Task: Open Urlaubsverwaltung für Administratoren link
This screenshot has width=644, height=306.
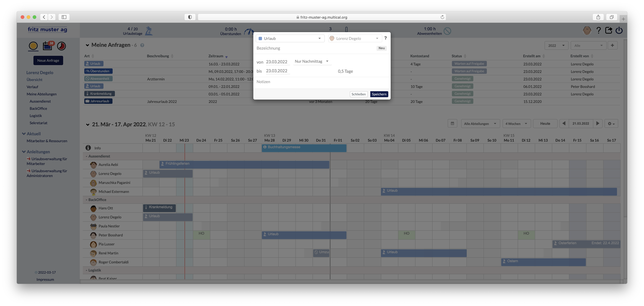Action: pyautogui.click(x=47, y=173)
